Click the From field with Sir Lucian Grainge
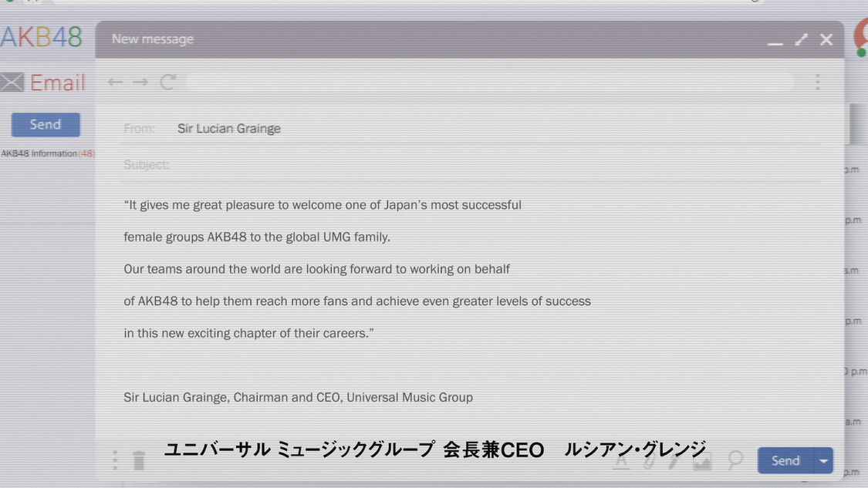Viewport: 868px width, 488px height. 229,129
